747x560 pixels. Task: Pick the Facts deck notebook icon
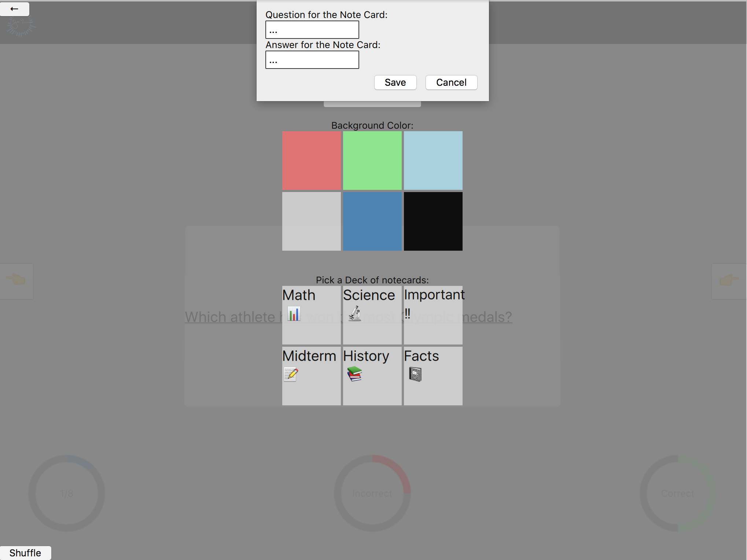tap(415, 374)
